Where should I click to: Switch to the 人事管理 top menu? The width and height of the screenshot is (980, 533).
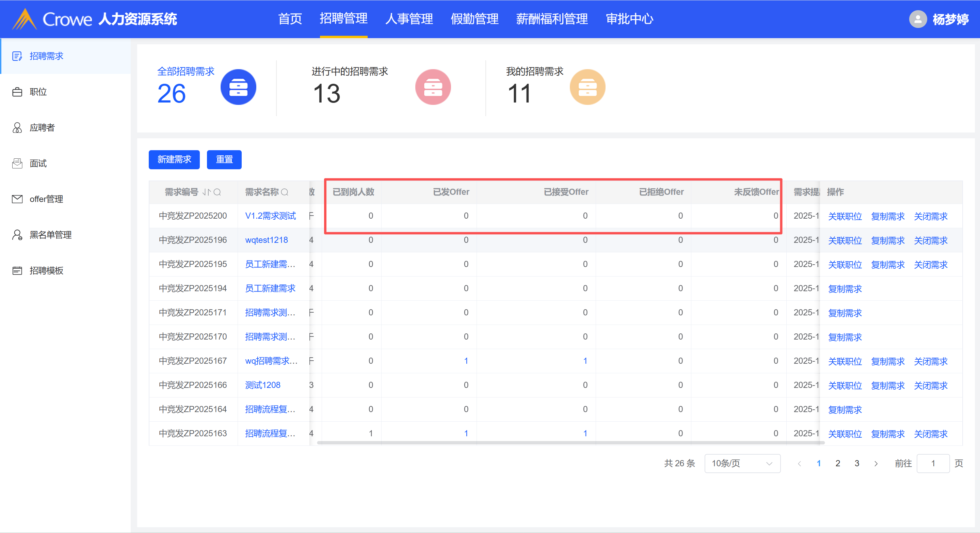409,19
